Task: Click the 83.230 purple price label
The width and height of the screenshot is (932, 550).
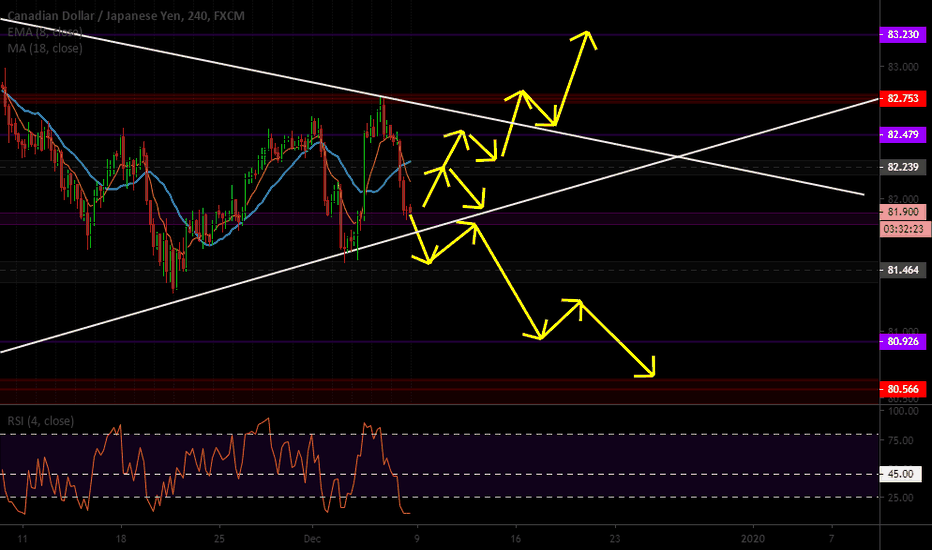Action: (903, 34)
